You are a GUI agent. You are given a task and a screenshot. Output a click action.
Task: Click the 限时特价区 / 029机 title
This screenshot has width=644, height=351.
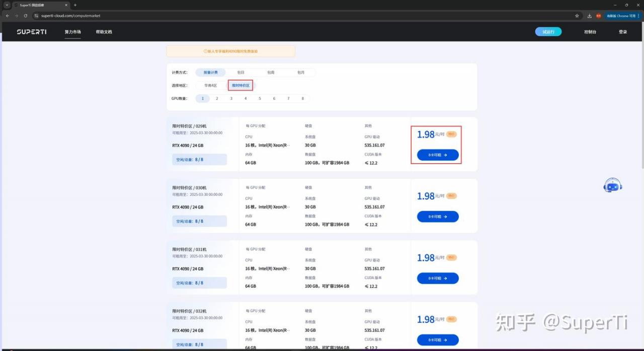(x=190, y=126)
